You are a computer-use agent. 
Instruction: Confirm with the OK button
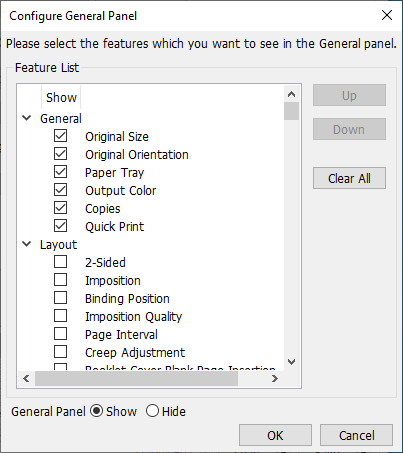(275, 435)
